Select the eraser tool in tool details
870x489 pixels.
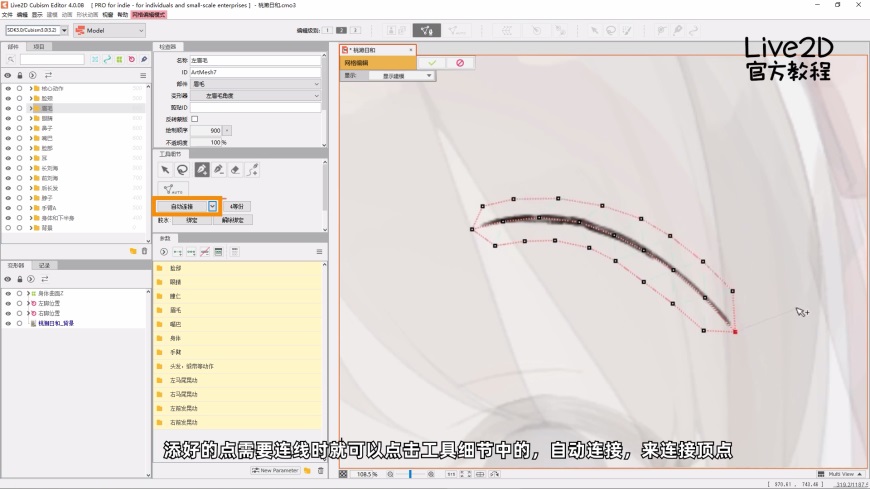pos(235,170)
